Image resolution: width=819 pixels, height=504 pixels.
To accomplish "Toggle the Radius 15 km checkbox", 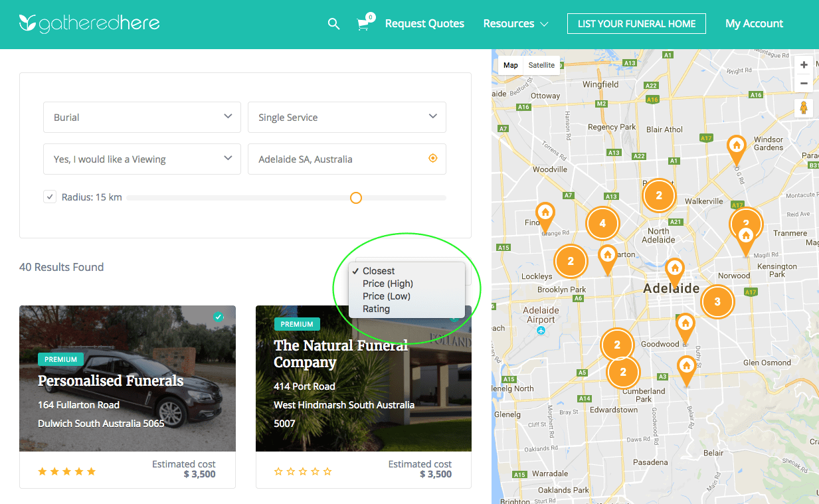I will pos(50,197).
